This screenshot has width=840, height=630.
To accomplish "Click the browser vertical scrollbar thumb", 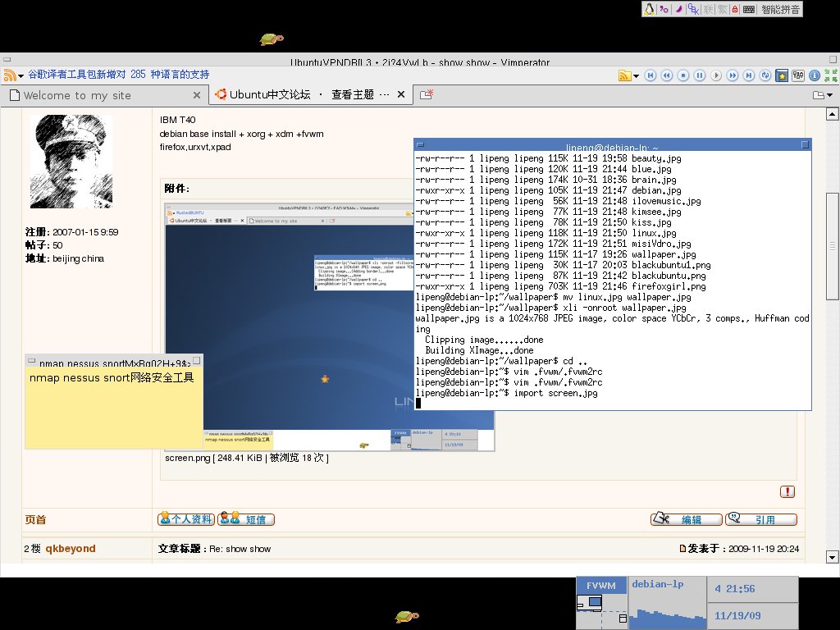I will point(832,246).
